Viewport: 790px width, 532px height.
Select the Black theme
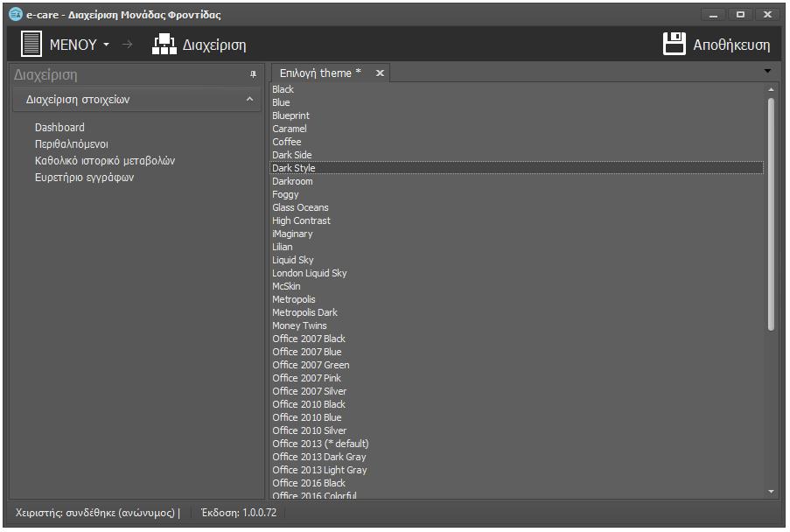[x=517, y=89]
